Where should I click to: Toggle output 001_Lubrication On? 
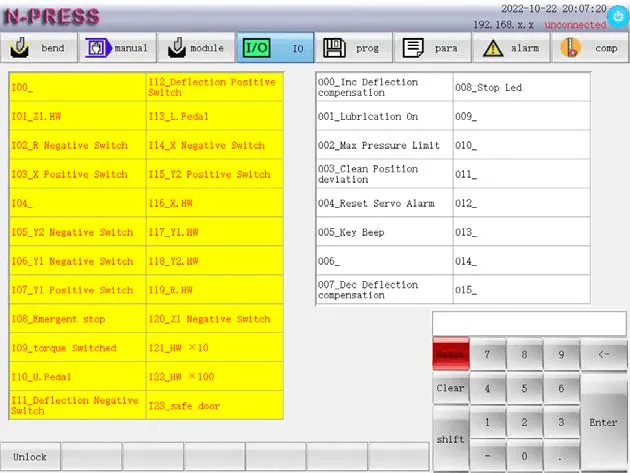point(384,116)
